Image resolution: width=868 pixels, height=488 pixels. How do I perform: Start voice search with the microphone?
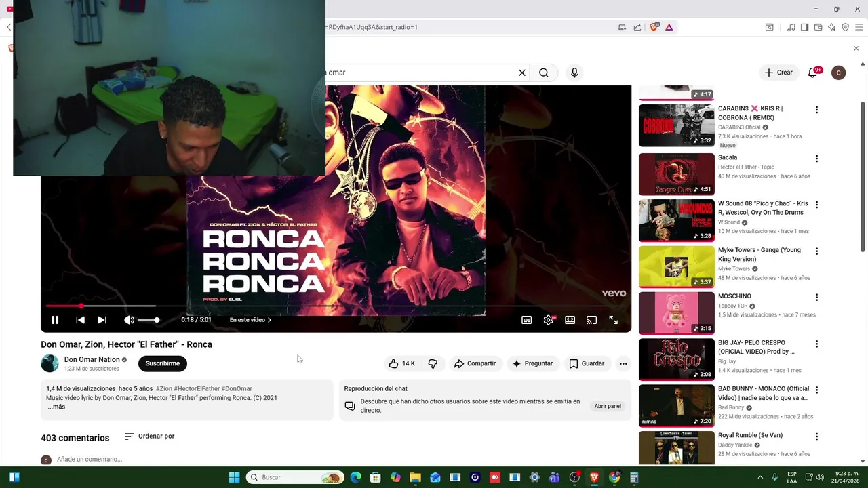pyautogui.click(x=574, y=73)
